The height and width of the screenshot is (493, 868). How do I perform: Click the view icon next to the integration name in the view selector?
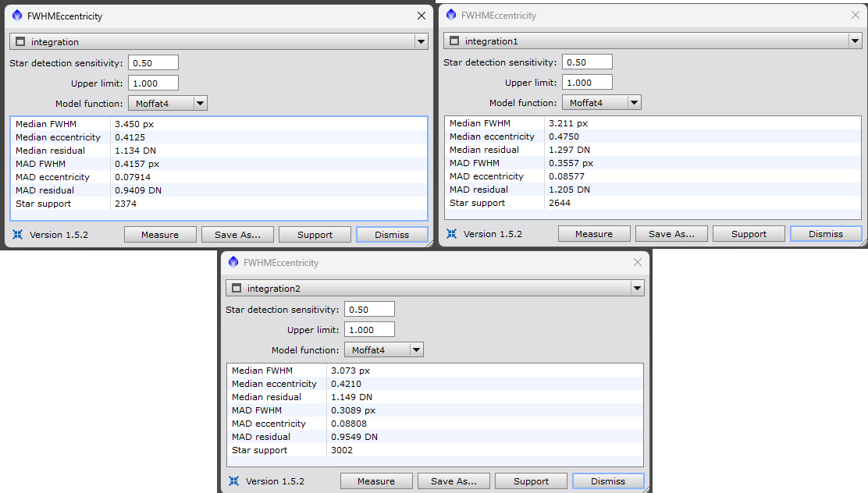[x=20, y=41]
